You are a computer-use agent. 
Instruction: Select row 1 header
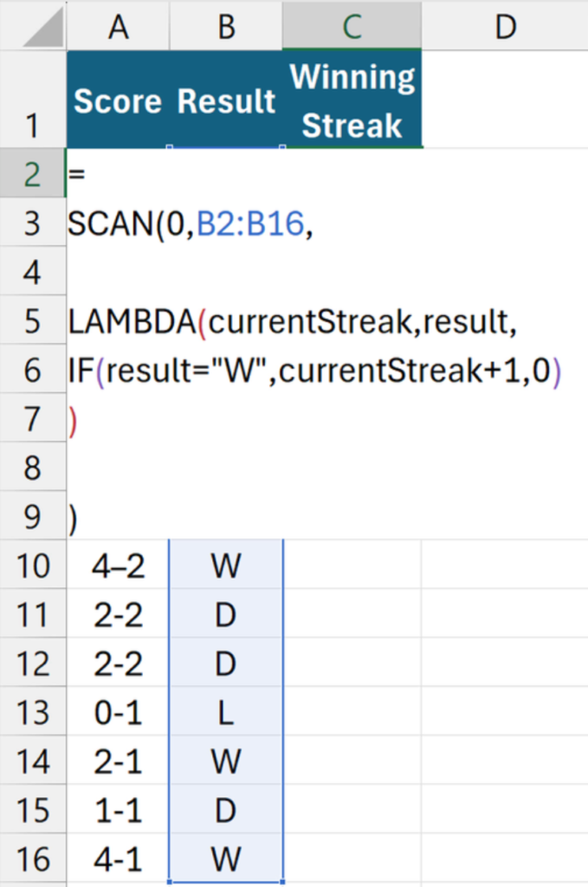coord(32,126)
